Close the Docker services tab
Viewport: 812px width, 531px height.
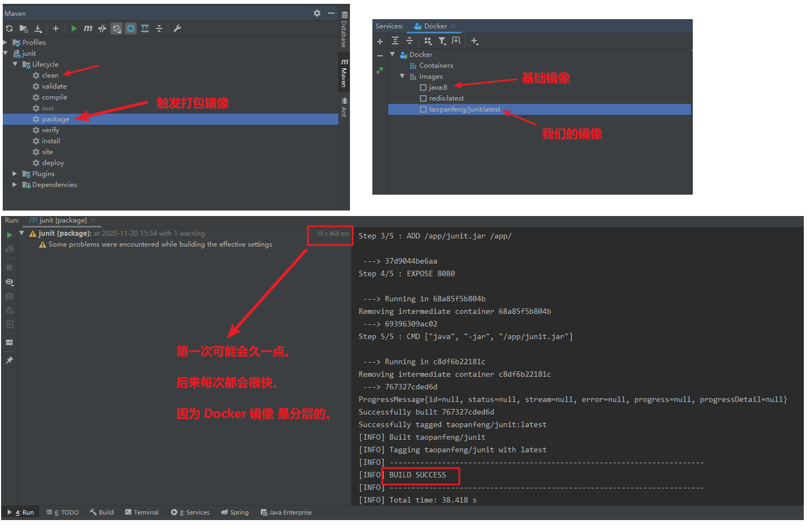pyautogui.click(x=453, y=26)
